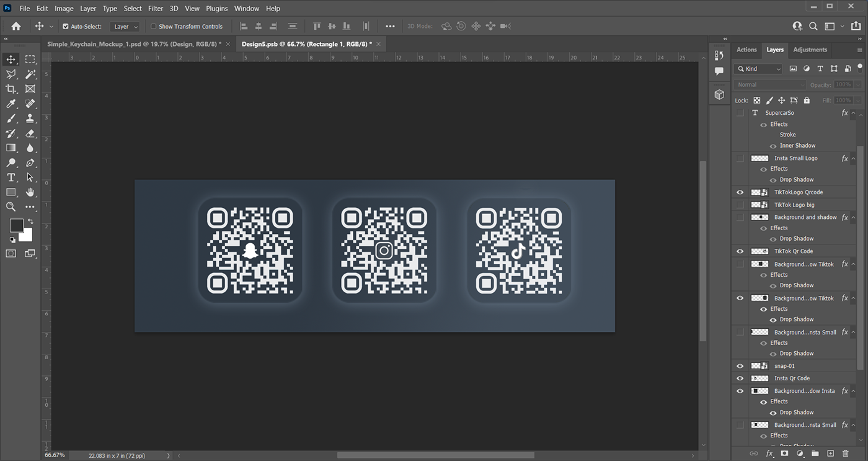Hide the snap-01 layer
Image resolution: width=868 pixels, height=461 pixels.
tap(740, 366)
